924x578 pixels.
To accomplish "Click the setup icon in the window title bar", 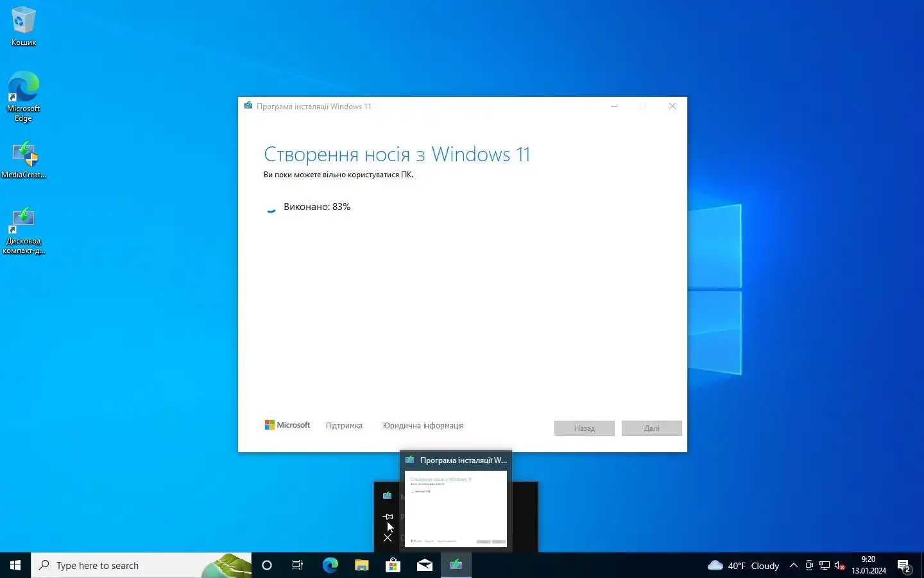I will (248, 106).
